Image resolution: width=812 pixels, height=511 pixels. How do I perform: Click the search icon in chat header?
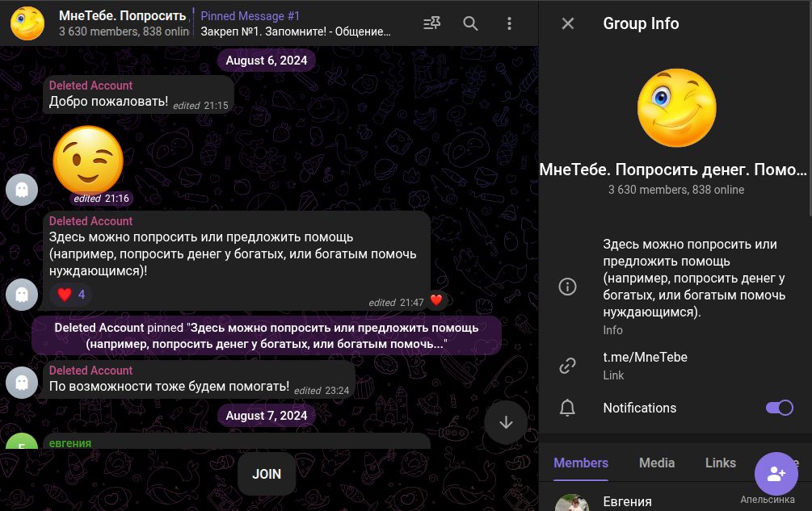coord(470,23)
